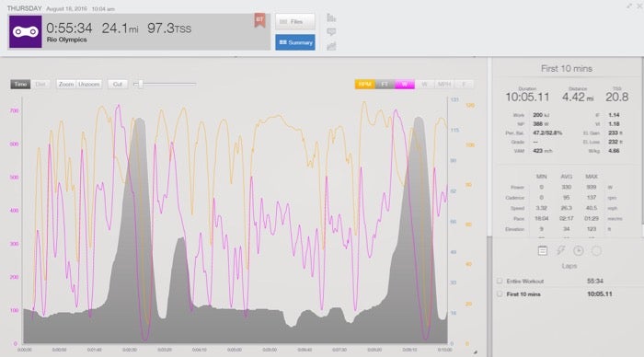Click the AVG column header

567,177
